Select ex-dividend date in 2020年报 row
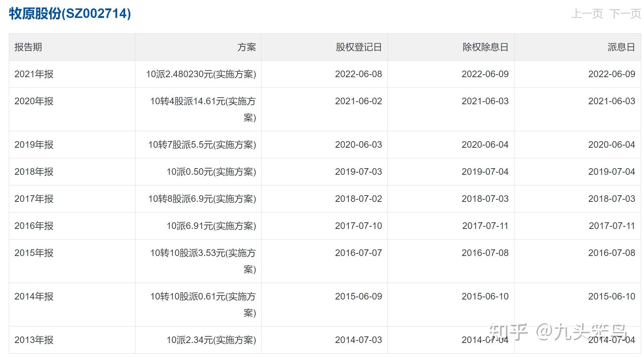Screen dimensions: 644x358 (x=485, y=101)
